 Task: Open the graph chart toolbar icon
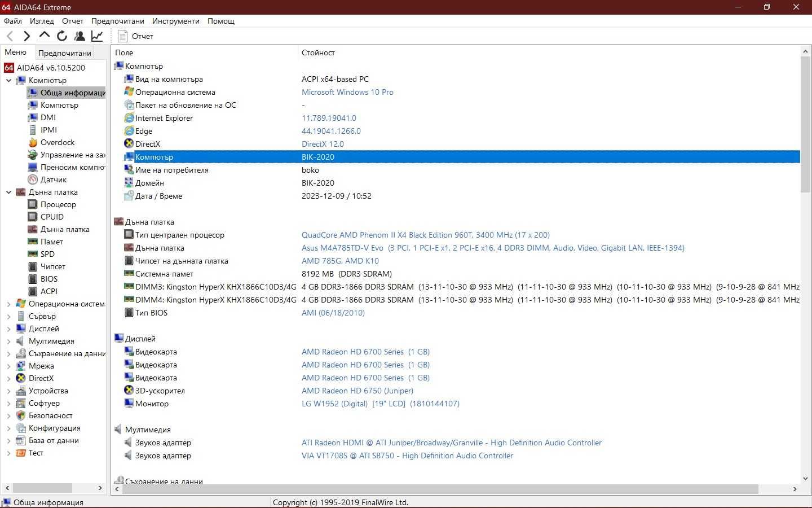(97, 36)
